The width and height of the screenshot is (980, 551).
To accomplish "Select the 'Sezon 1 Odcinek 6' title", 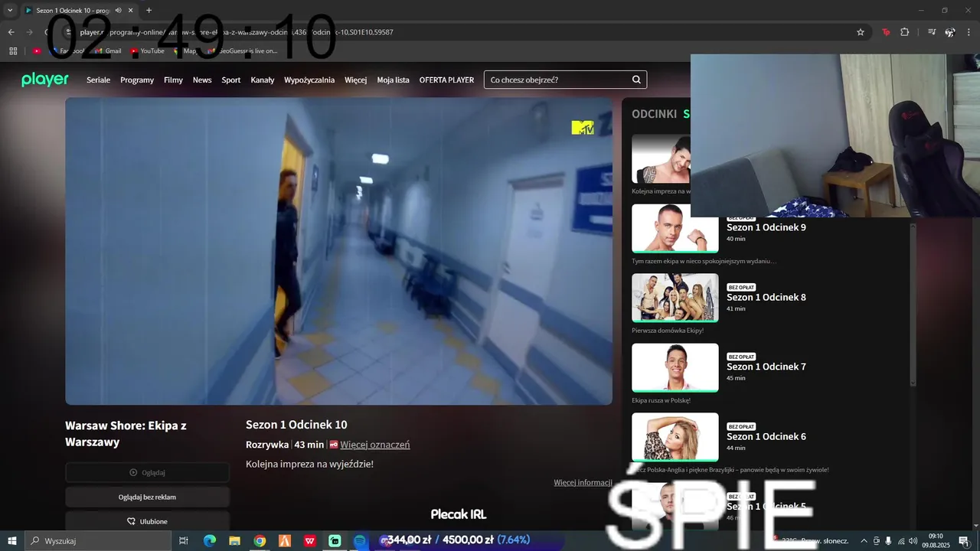I will [x=766, y=436].
